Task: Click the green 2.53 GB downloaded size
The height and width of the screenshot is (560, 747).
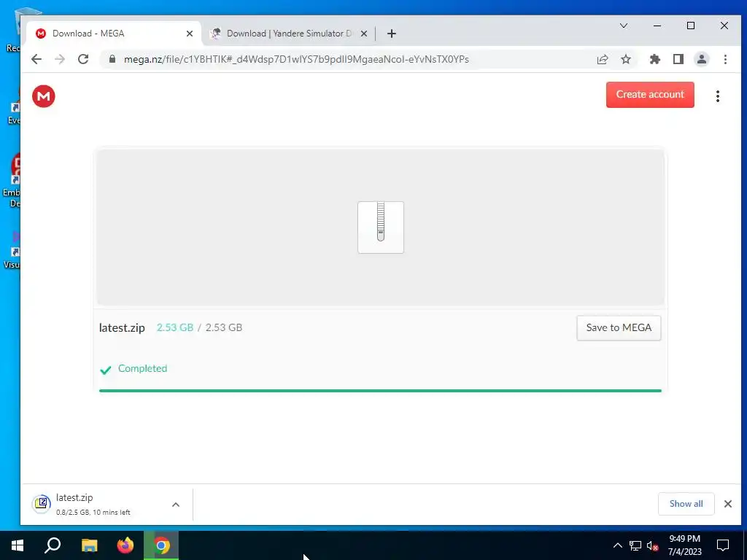Action: [175, 327]
